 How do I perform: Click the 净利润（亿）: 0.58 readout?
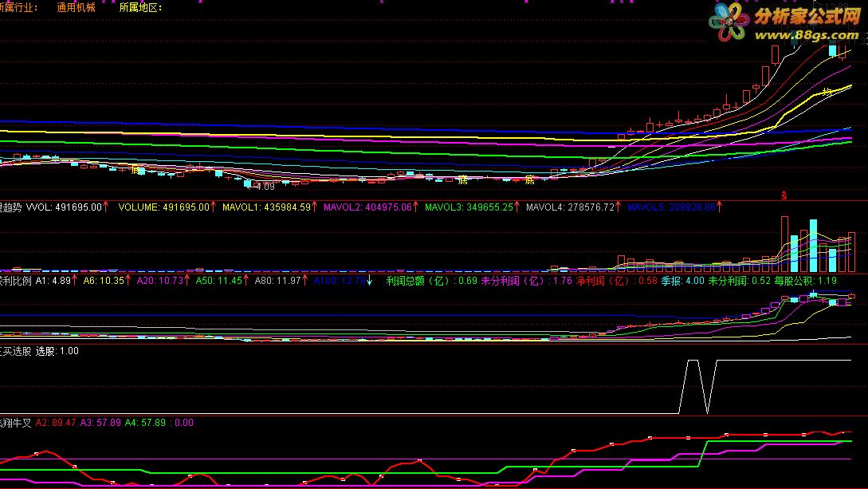click(617, 281)
